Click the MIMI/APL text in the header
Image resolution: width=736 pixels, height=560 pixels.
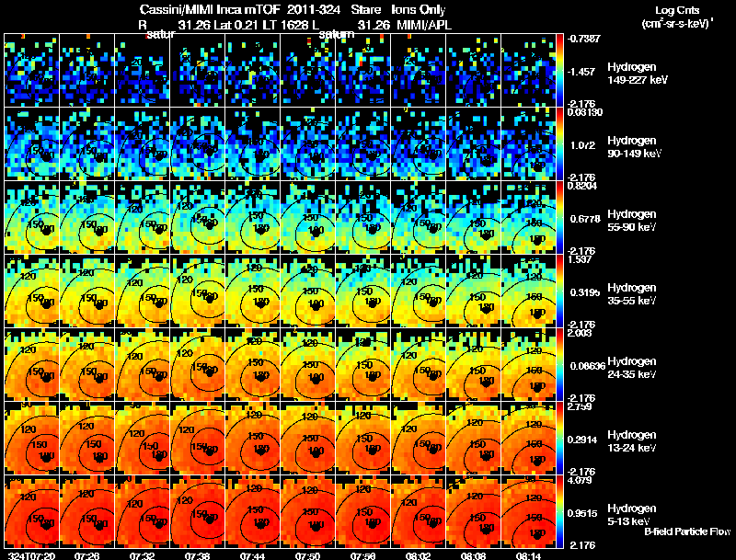424,26
